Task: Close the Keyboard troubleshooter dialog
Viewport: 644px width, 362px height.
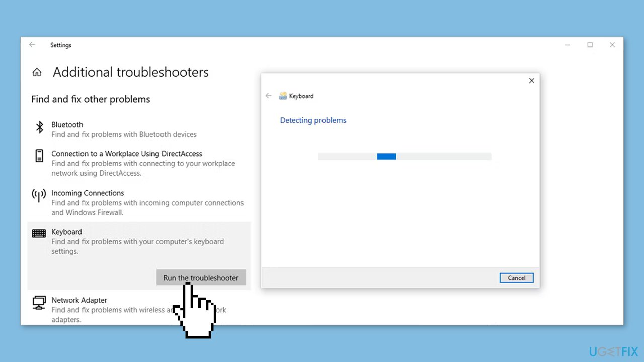Action: (x=531, y=80)
